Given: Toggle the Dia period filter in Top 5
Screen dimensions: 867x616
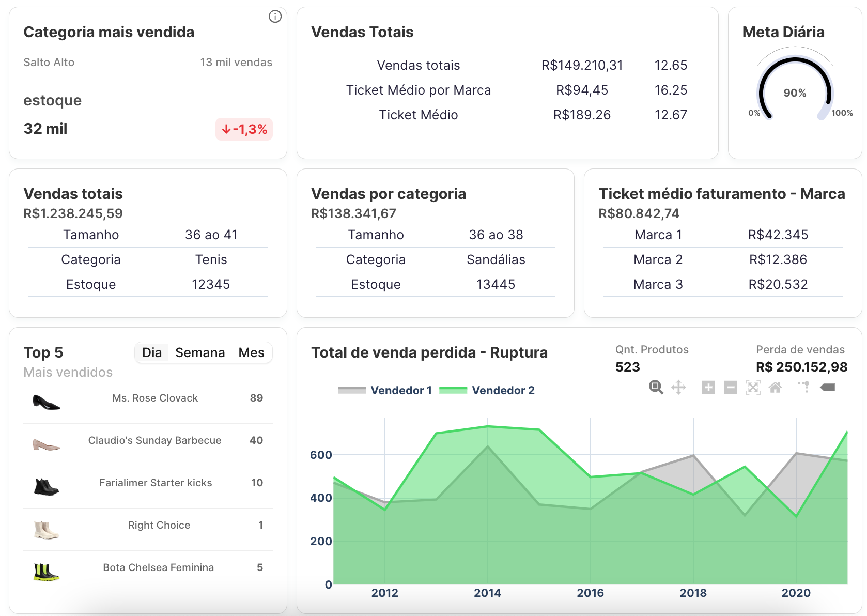Looking at the screenshot, I should pyautogui.click(x=152, y=352).
